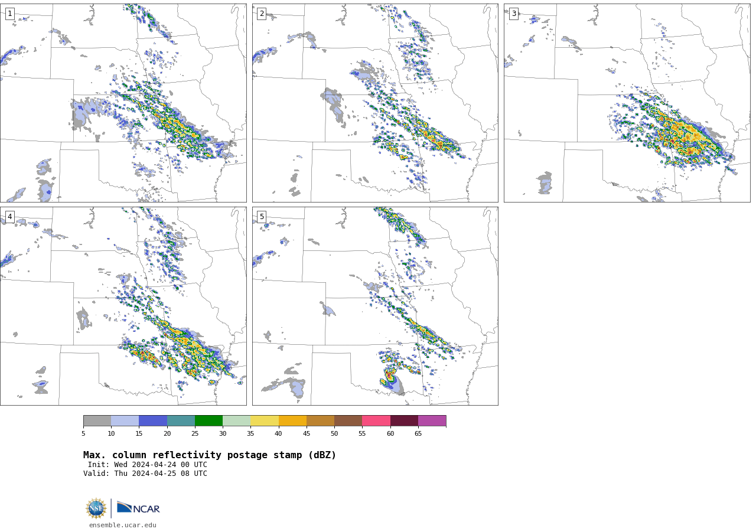Click the member number 1 label box

coord(9,14)
